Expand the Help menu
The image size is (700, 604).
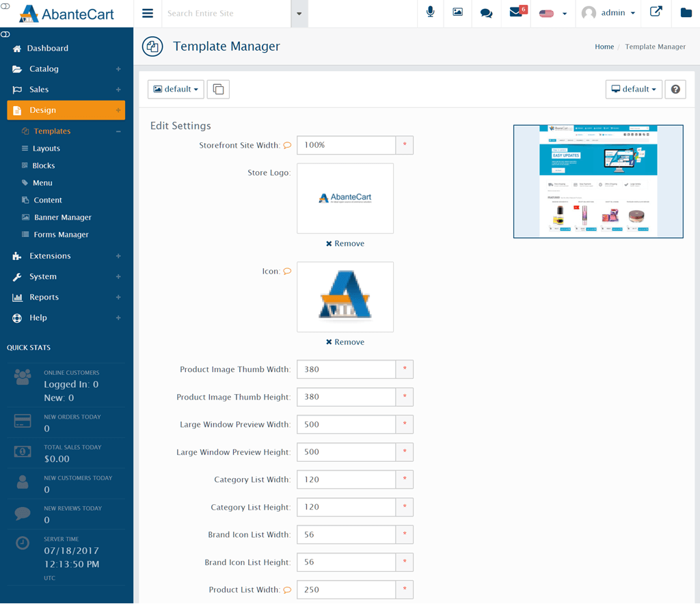[x=66, y=317]
